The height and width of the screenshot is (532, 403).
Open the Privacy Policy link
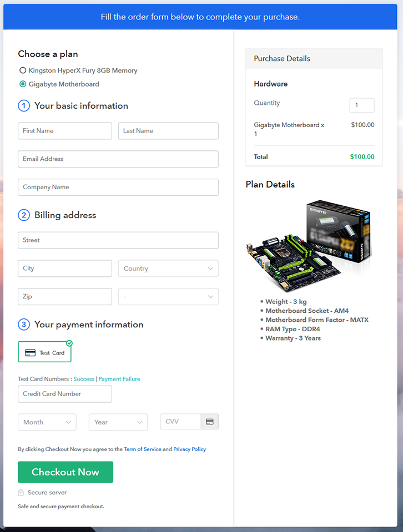189,449
